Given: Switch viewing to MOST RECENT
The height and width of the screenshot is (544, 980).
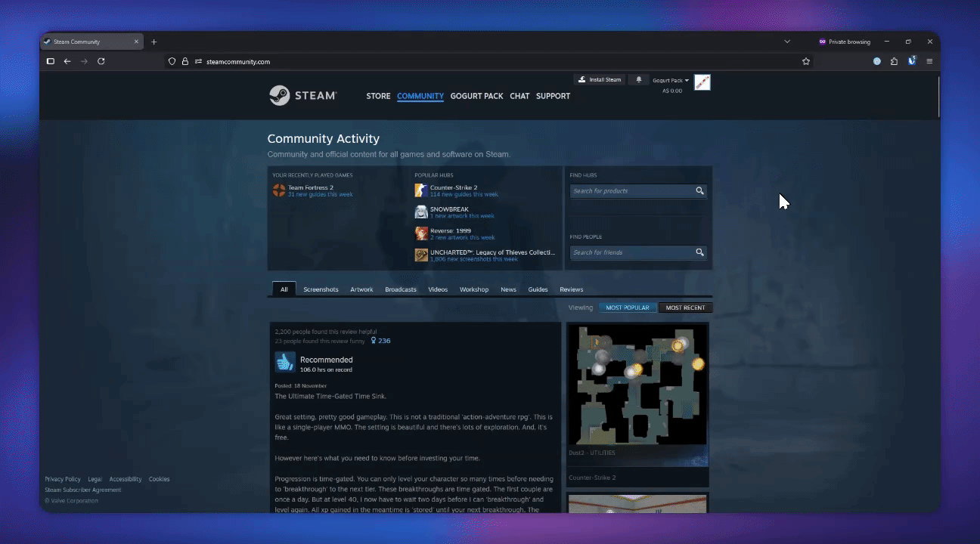Looking at the screenshot, I should [x=685, y=307].
